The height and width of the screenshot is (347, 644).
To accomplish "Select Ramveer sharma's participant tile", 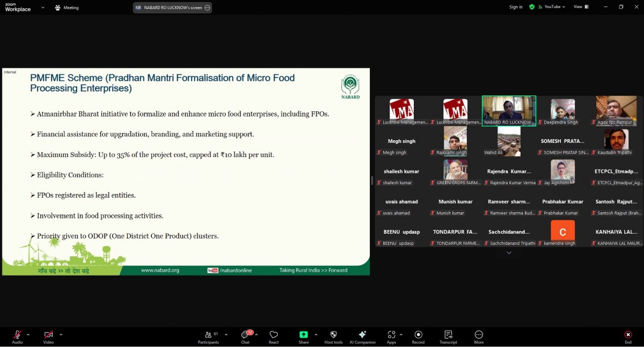I will point(509,202).
